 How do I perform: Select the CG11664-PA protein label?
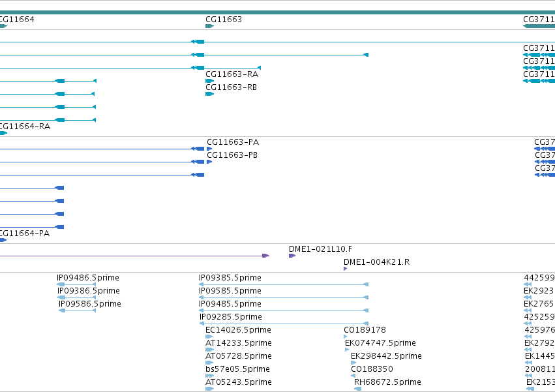point(24,234)
